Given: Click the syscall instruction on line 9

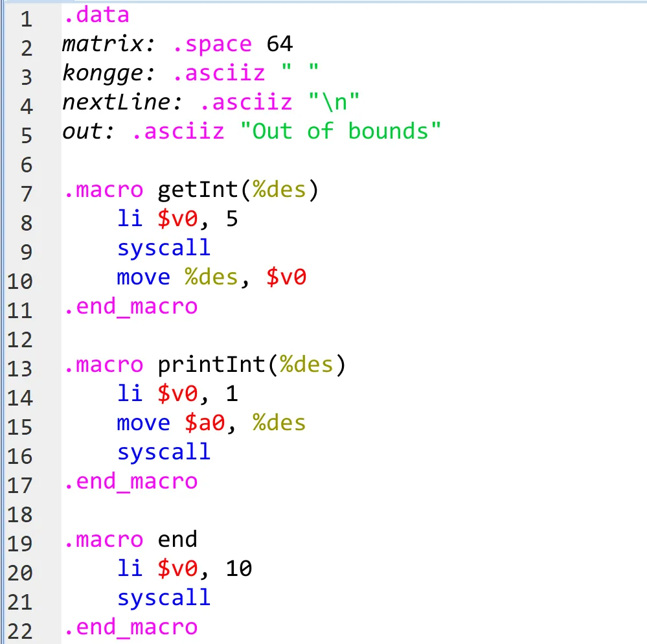Looking at the screenshot, I should (164, 248).
